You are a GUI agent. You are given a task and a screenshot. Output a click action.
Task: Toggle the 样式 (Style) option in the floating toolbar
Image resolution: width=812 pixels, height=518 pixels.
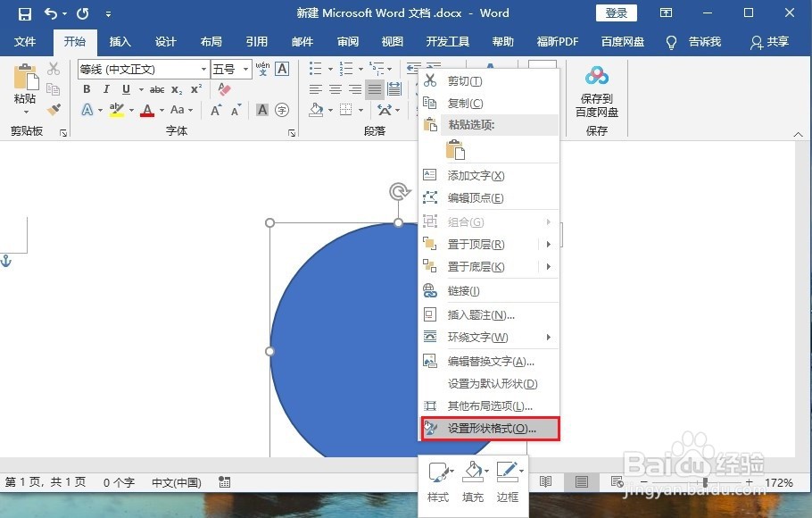point(439,476)
